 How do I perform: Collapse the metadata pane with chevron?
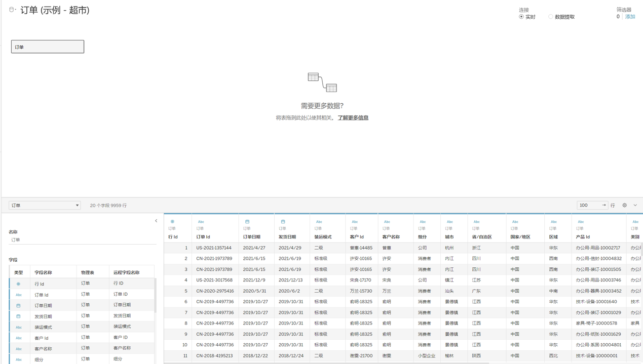coord(156,221)
